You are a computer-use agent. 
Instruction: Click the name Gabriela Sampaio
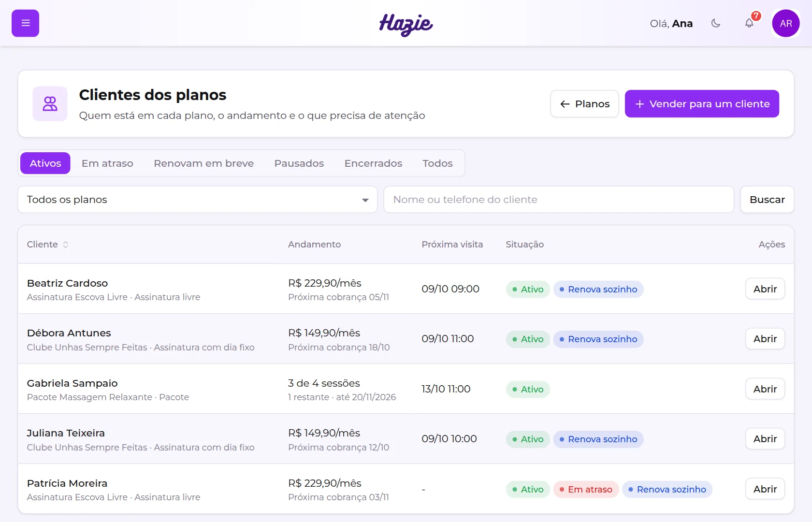point(72,383)
